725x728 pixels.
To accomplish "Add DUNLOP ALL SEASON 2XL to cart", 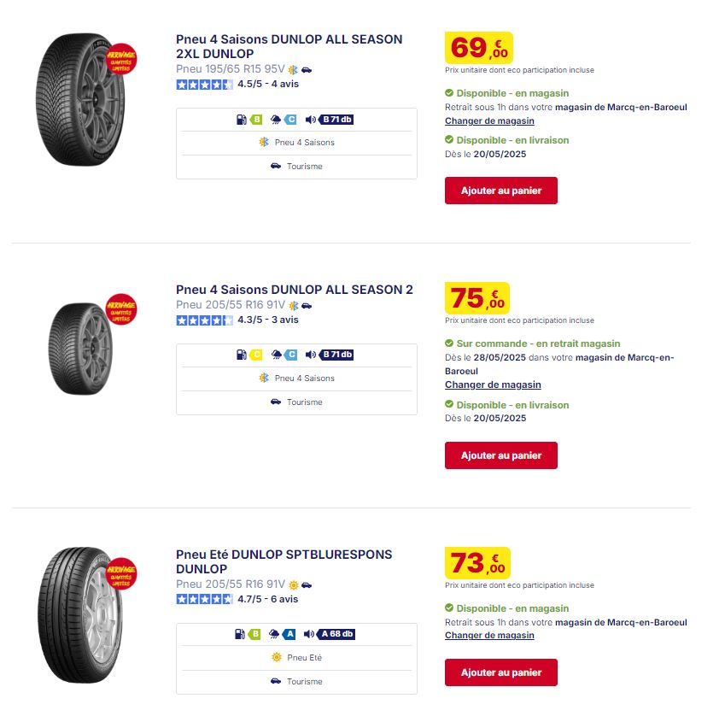I will click(x=501, y=191).
